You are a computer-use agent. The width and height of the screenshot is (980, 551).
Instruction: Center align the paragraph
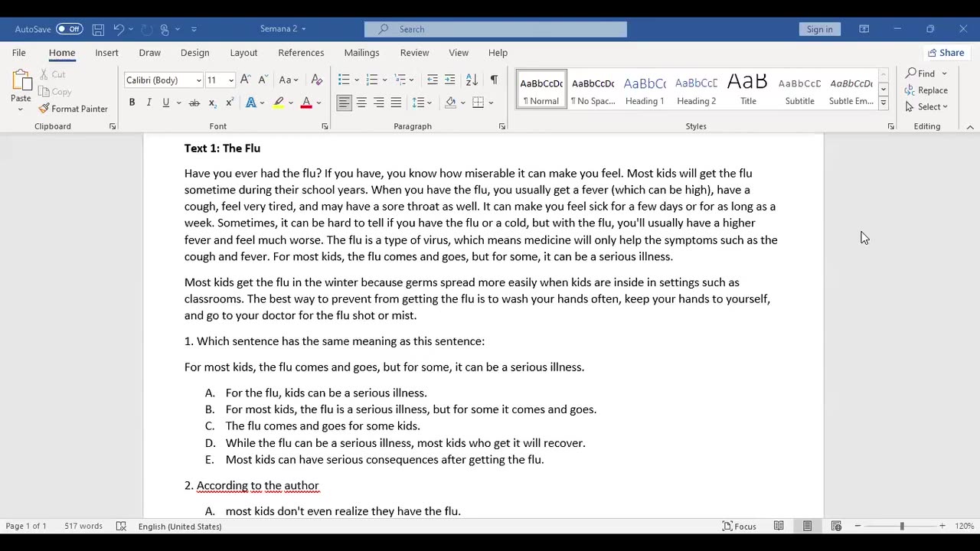[x=361, y=103]
